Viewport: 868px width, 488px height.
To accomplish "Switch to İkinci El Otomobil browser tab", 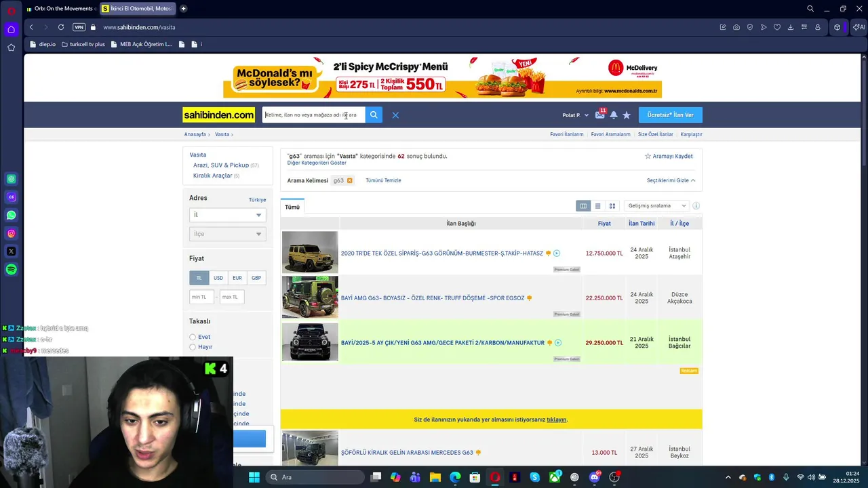I will coord(138,9).
